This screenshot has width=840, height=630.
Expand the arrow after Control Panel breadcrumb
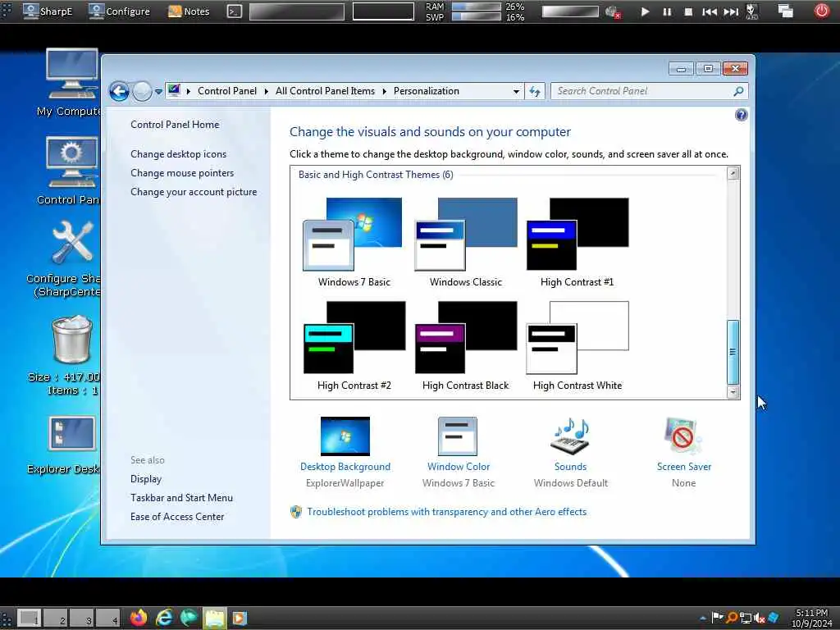[x=267, y=92]
